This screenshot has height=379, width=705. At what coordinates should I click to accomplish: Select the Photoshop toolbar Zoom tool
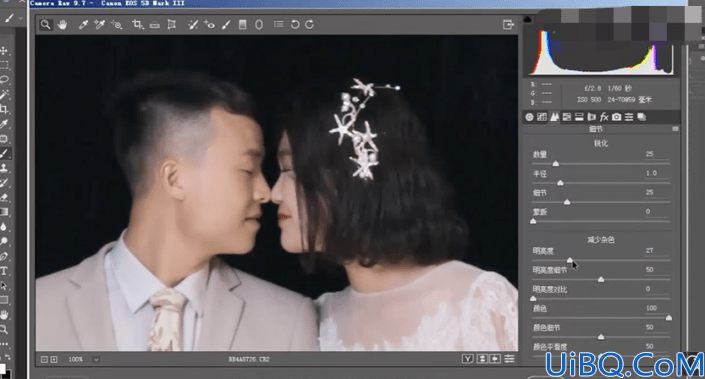coord(4,330)
